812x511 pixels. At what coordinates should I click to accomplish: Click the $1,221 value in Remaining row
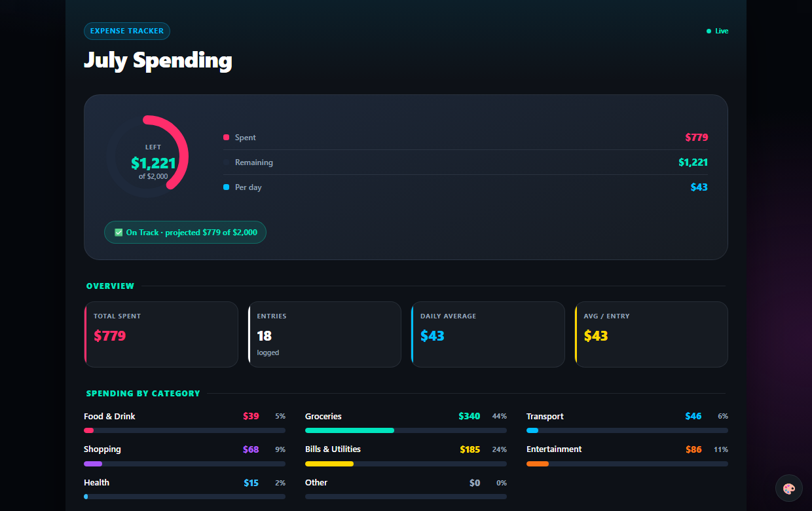coord(693,162)
